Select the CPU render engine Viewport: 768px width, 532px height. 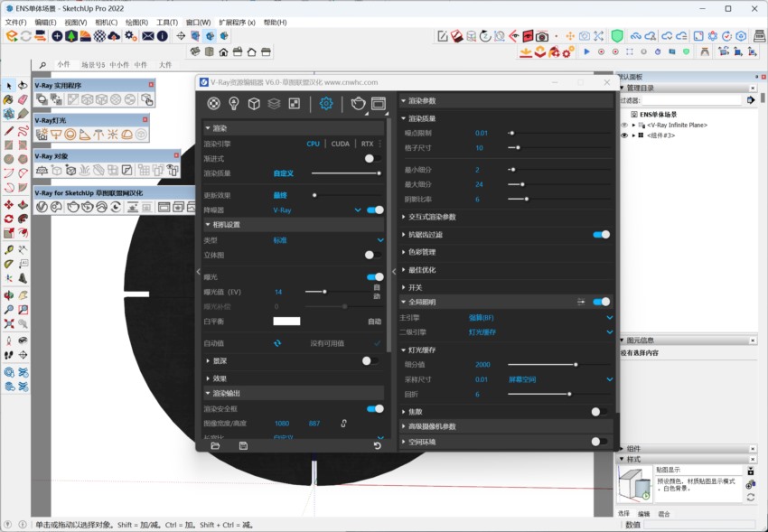point(313,144)
